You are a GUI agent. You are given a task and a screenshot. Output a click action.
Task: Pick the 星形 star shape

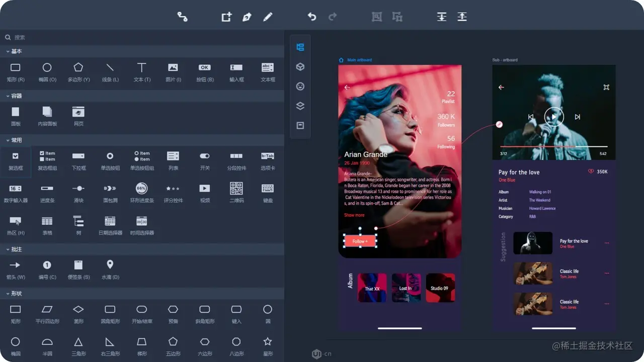coord(268,346)
